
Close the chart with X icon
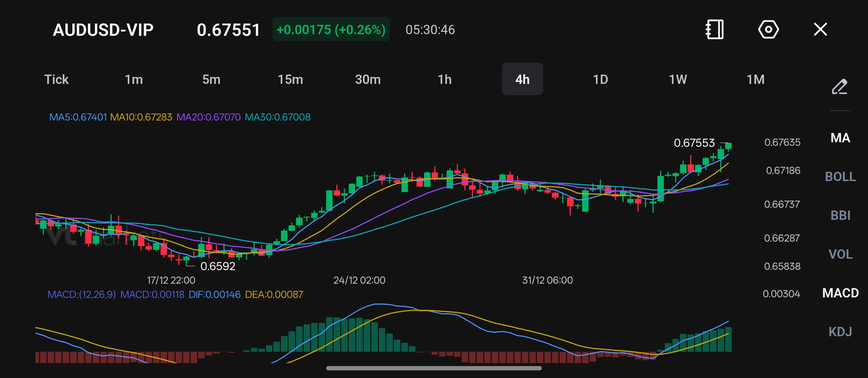820,30
